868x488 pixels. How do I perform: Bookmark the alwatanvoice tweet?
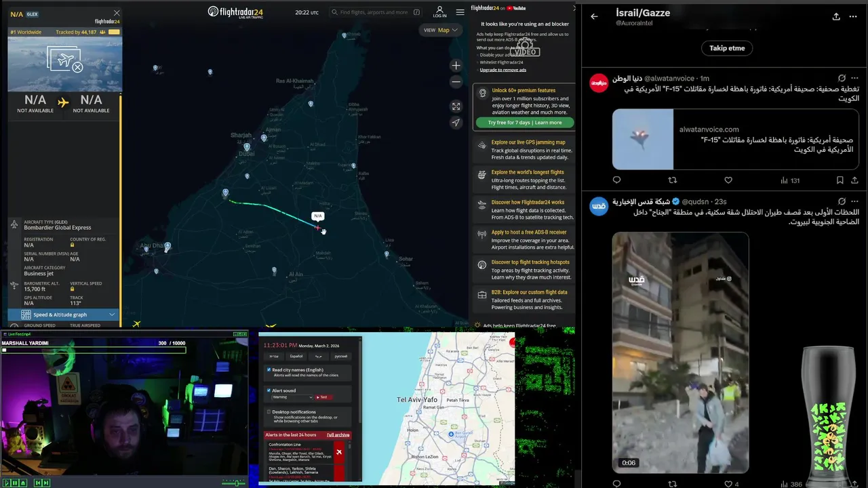[840, 180]
